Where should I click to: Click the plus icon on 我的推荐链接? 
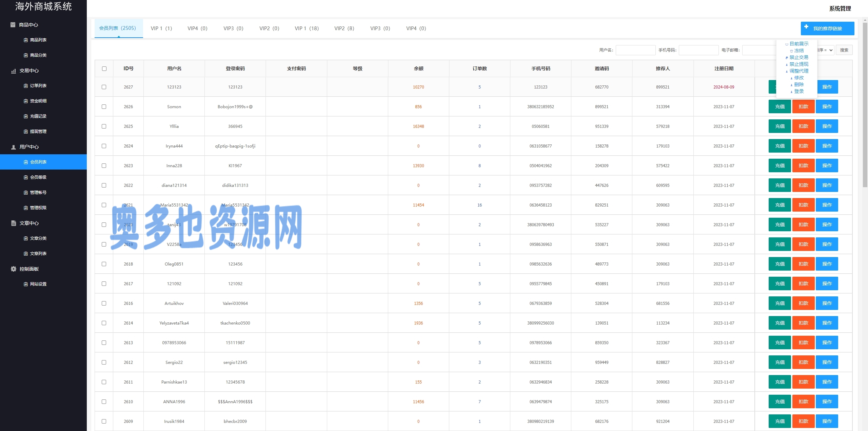pyautogui.click(x=806, y=27)
